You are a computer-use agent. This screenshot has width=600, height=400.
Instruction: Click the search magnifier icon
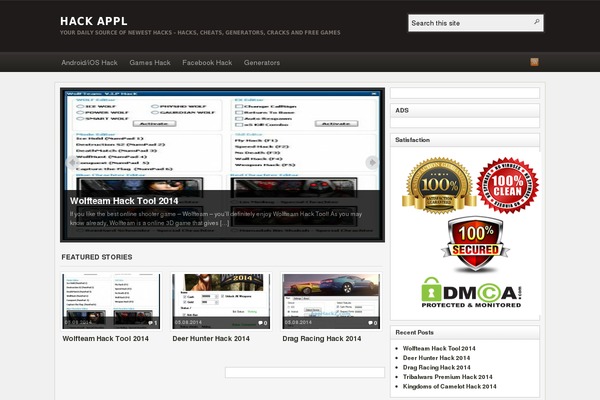536,22
